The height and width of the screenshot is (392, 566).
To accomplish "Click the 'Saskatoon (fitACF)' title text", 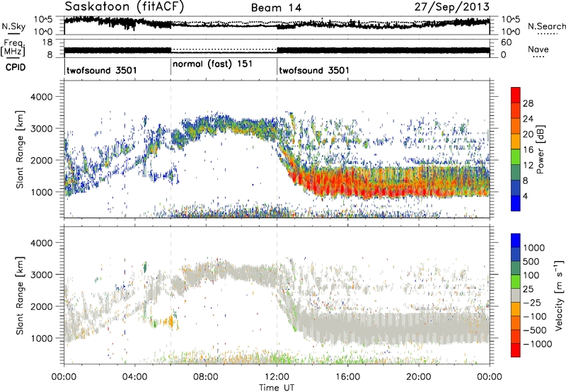I will [125, 6].
